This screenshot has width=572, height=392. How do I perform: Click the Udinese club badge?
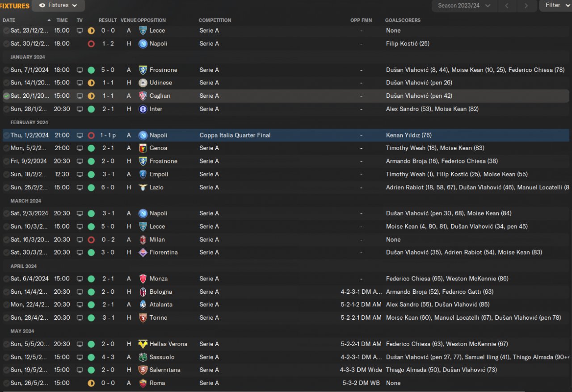tap(143, 83)
